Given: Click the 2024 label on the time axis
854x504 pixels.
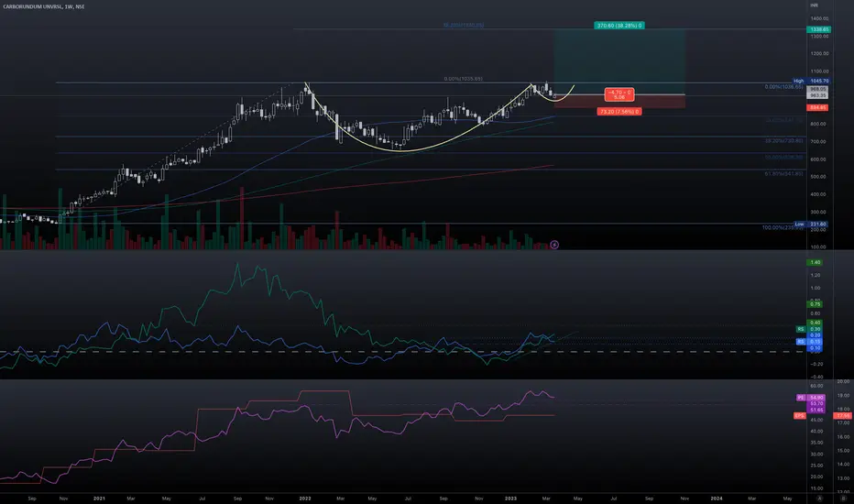Looking at the screenshot, I should (x=717, y=499).
